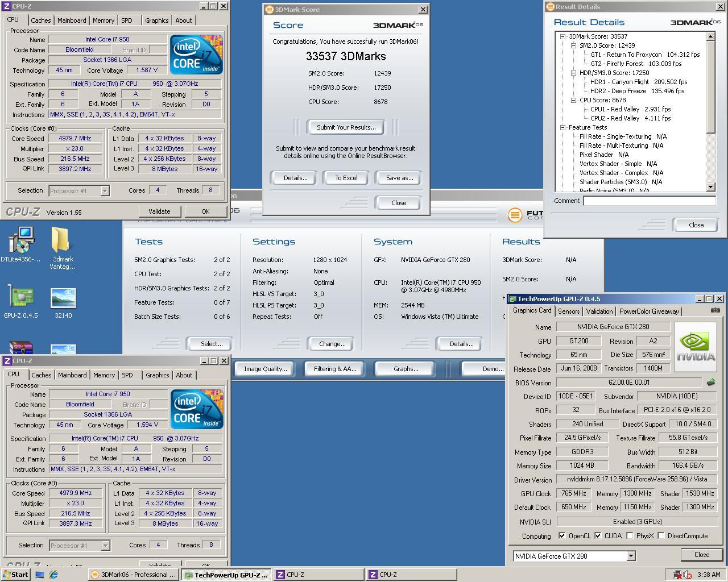
Task: Collapse the SM2.0 Score: 12439 tree node
Action: pos(573,45)
